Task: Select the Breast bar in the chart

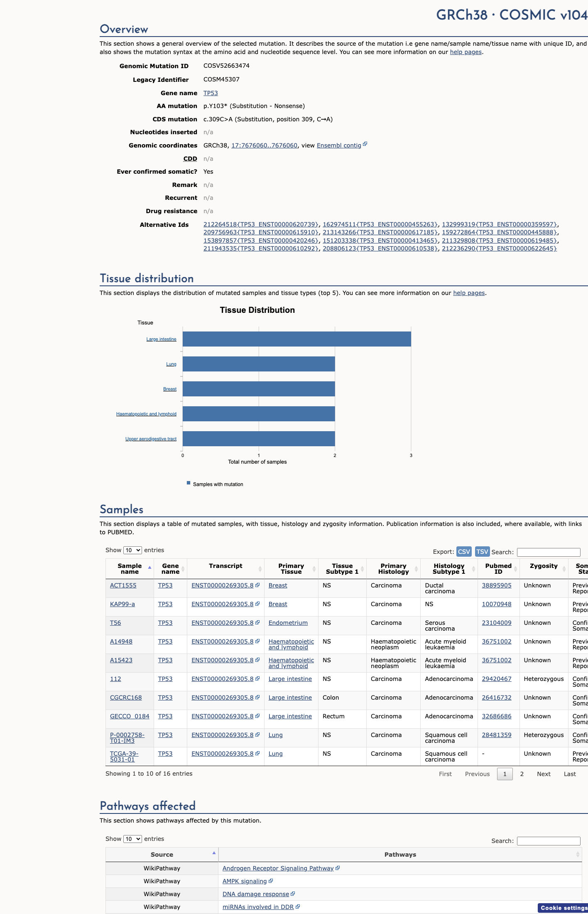Action: [x=259, y=389]
